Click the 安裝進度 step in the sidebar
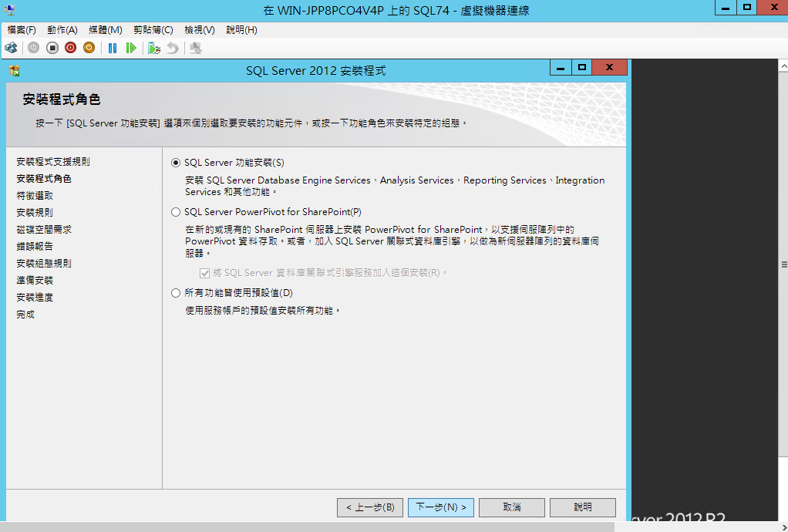The image size is (788, 532). [x=35, y=298]
